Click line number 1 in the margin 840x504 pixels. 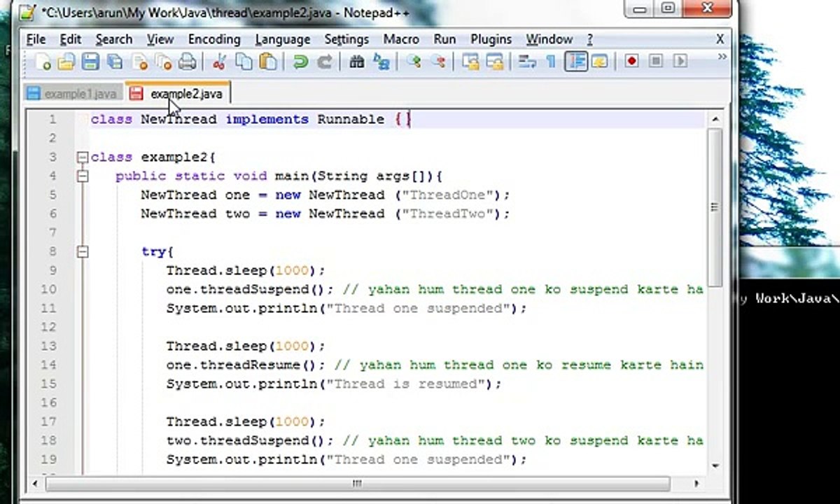click(x=52, y=120)
